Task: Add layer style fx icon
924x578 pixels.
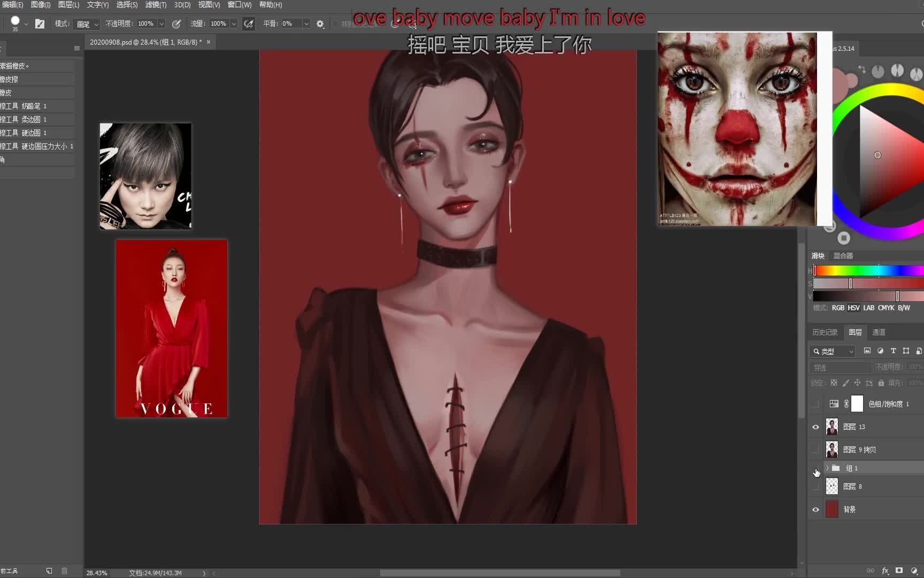Action: [x=885, y=571]
